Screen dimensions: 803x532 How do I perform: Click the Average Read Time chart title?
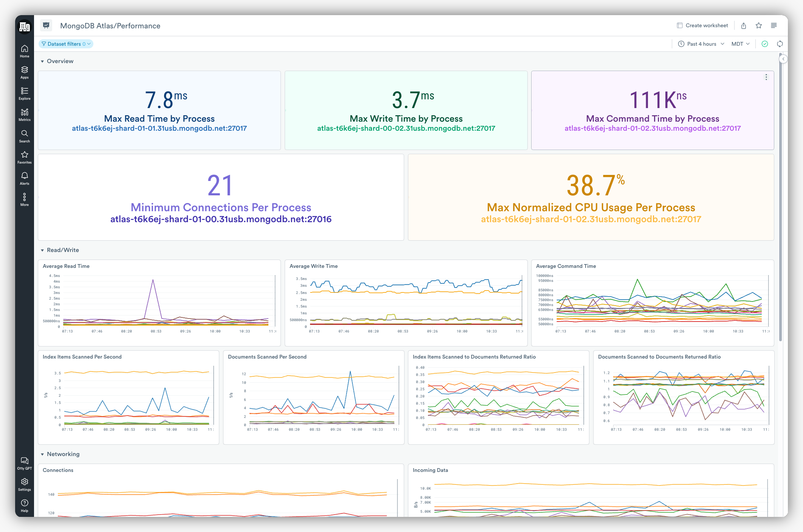tap(66, 266)
